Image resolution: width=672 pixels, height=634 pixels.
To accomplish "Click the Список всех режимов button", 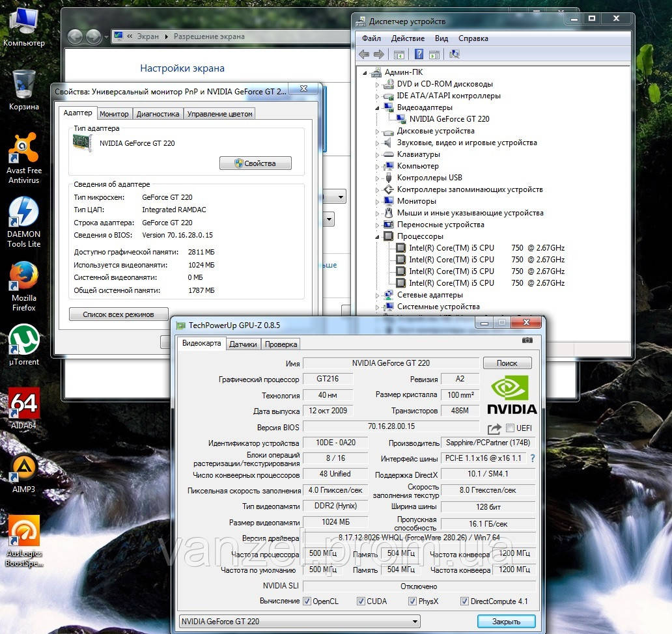I will [119, 314].
